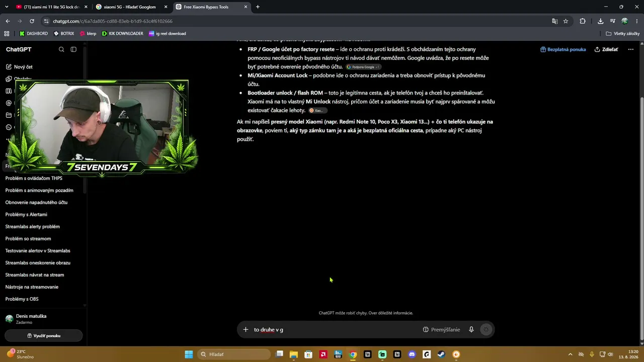Click the chatgpt.com address bar URL
Viewport: 644px width, 362px height.
tap(113, 21)
